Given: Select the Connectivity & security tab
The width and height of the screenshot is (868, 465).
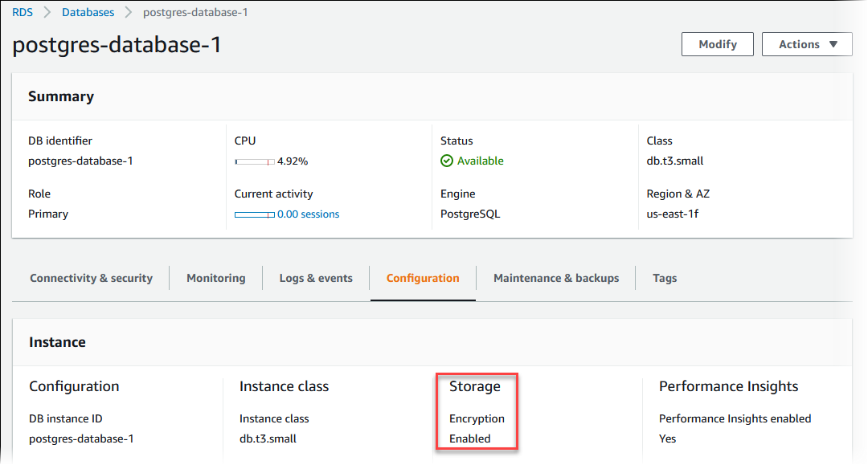Looking at the screenshot, I should [91, 278].
